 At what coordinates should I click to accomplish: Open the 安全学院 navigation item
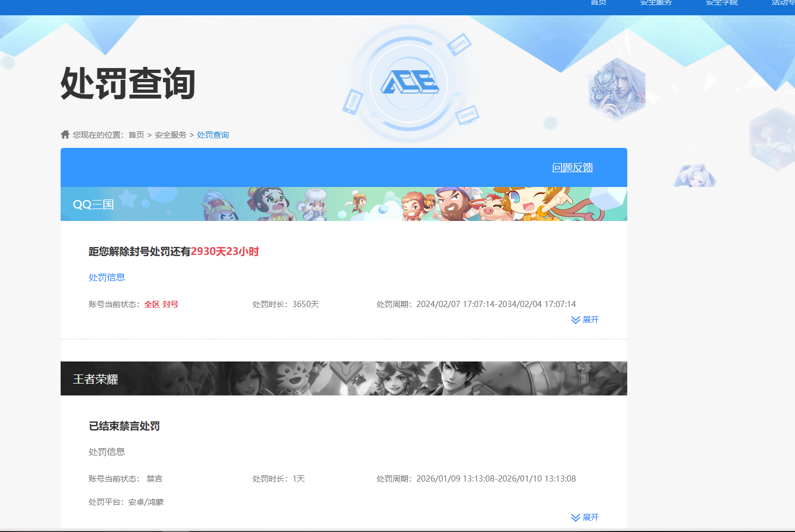pyautogui.click(x=721, y=3)
